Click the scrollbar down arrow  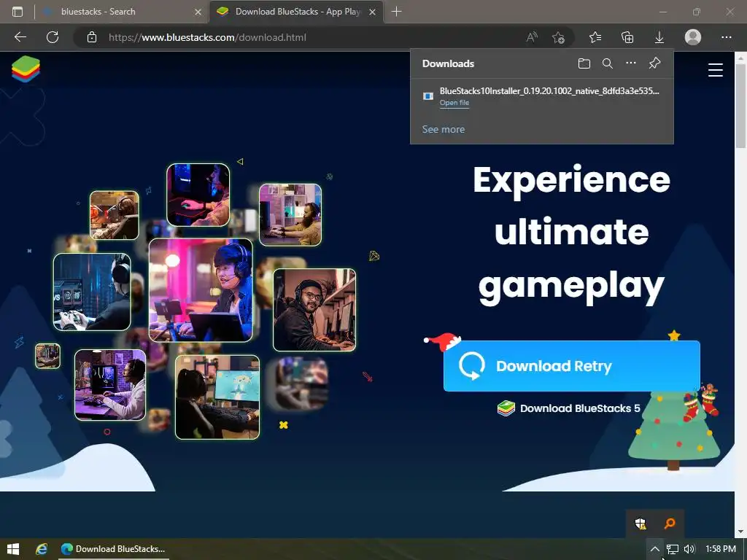tap(740, 532)
